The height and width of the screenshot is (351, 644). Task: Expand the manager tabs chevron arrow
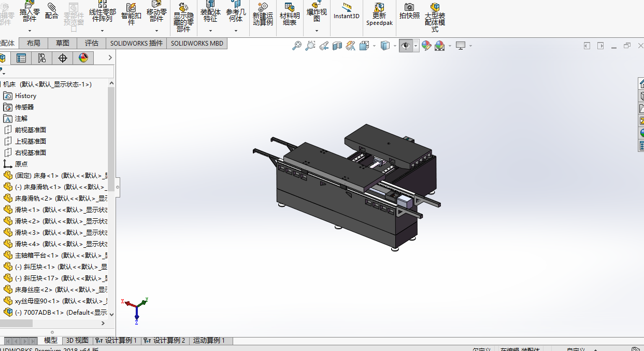coord(110,58)
